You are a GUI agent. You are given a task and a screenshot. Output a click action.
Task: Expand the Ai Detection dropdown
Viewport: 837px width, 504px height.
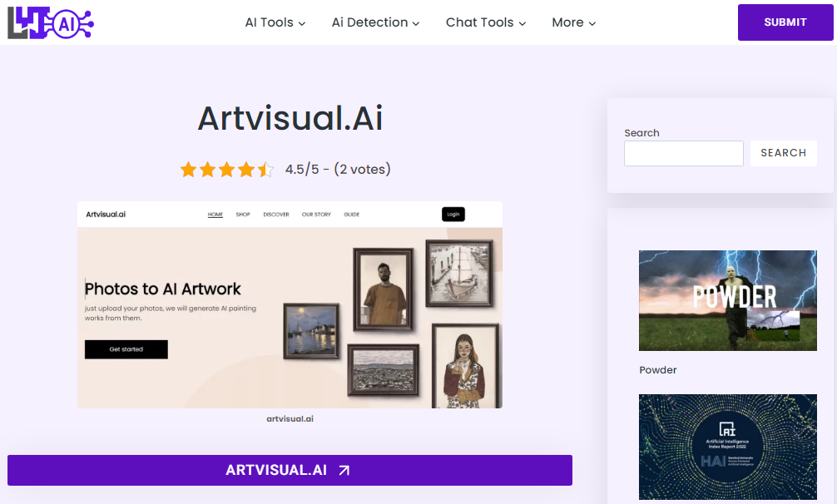point(374,22)
